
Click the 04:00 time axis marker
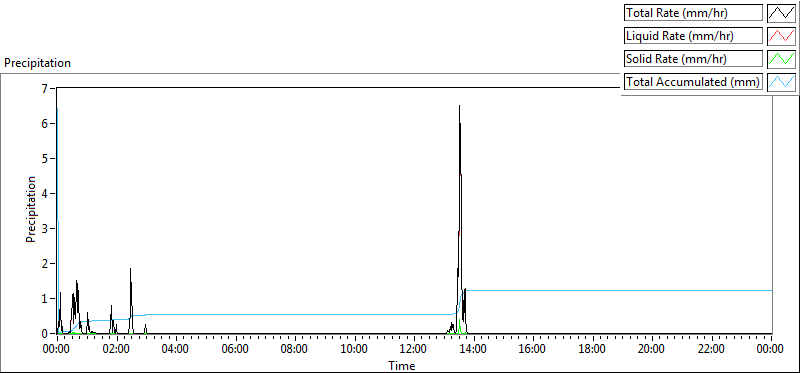pyautogui.click(x=176, y=350)
